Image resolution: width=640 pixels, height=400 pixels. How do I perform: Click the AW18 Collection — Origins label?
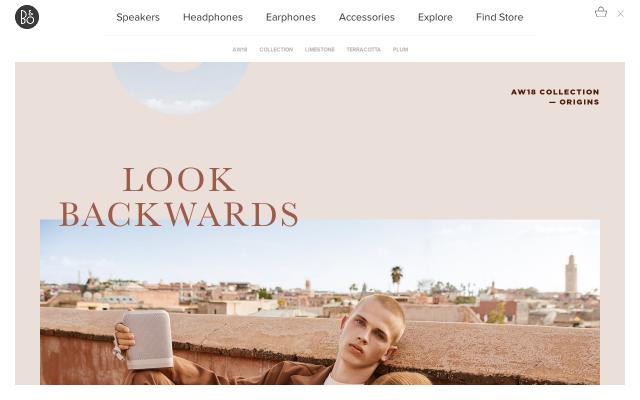[x=555, y=97]
